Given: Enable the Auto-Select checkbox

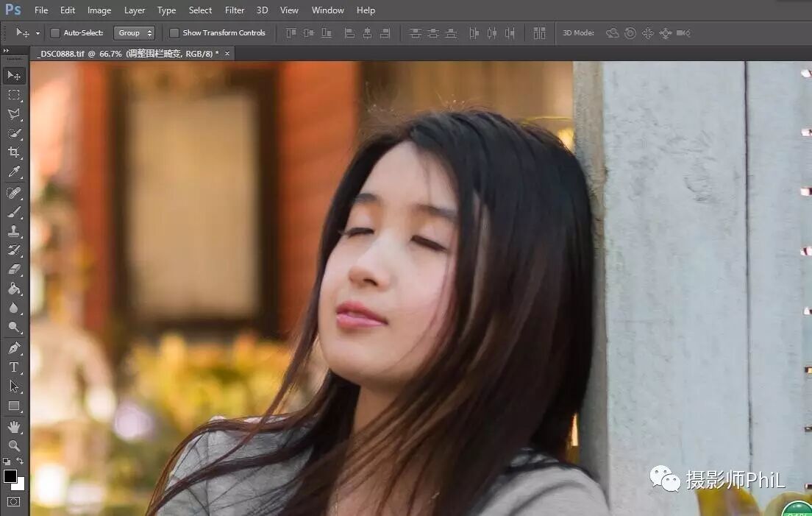Looking at the screenshot, I should (55, 33).
